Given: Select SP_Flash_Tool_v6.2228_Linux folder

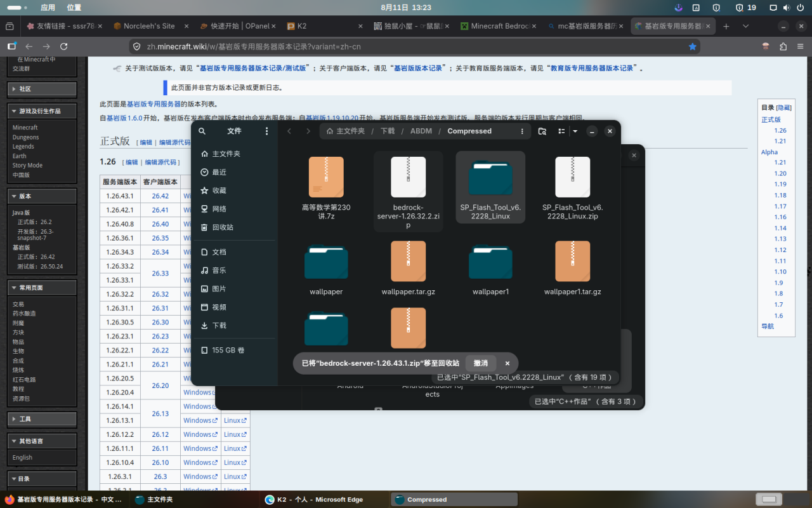Looking at the screenshot, I should (x=490, y=186).
